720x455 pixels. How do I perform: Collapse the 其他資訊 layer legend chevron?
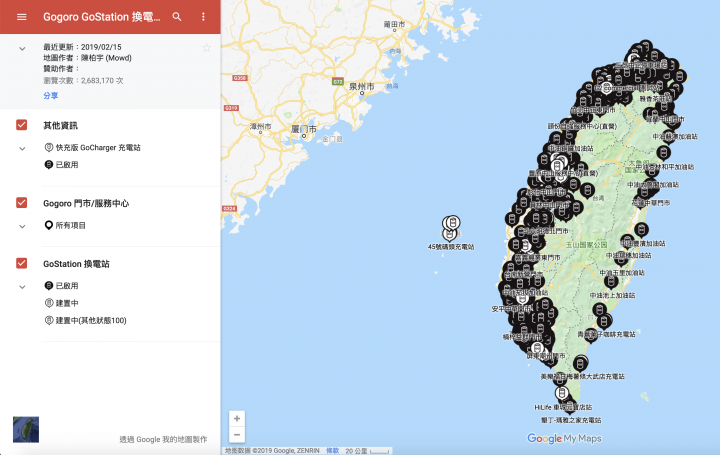[x=22, y=148]
